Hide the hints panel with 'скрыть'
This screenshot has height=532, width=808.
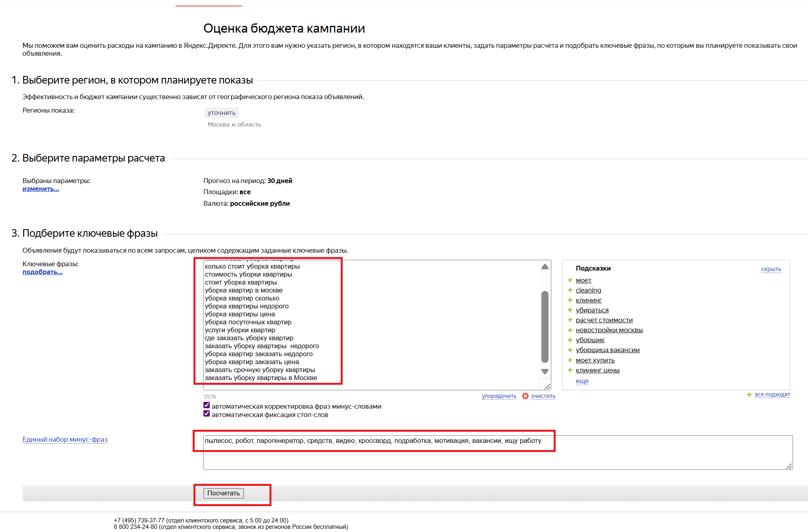pyautogui.click(x=771, y=269)
